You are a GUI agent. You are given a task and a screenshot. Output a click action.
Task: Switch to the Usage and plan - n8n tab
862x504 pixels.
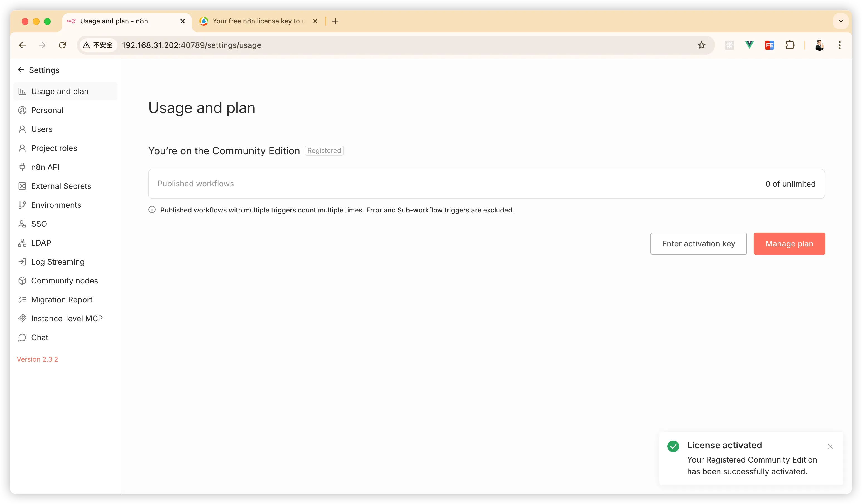click(127, 21)
